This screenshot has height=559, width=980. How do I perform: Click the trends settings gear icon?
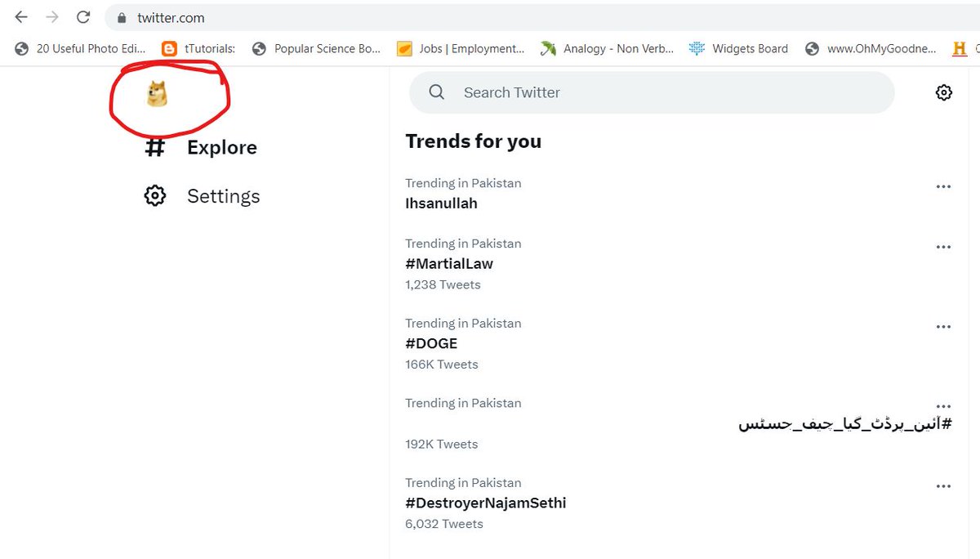[x=943, y=92]
